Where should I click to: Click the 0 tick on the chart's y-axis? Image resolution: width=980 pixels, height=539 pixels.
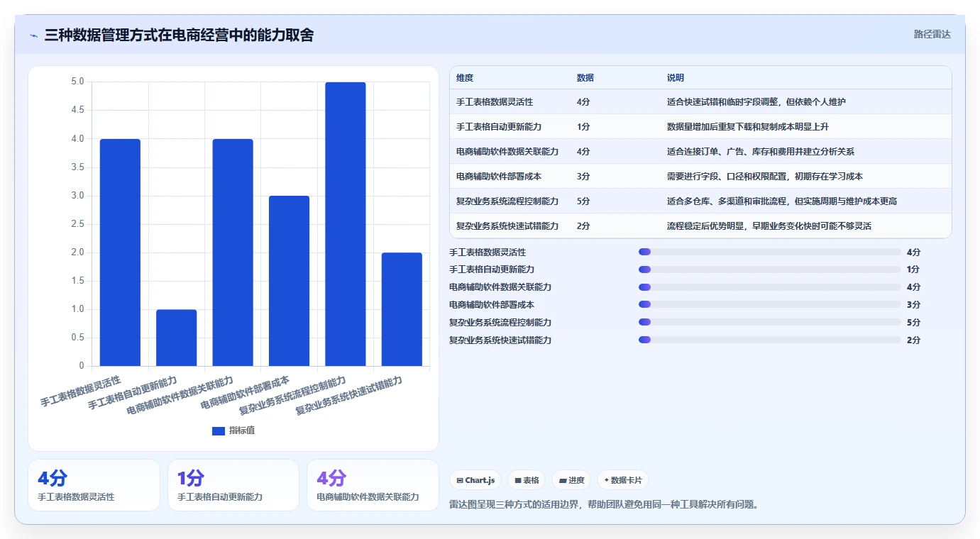pos(82,366)
